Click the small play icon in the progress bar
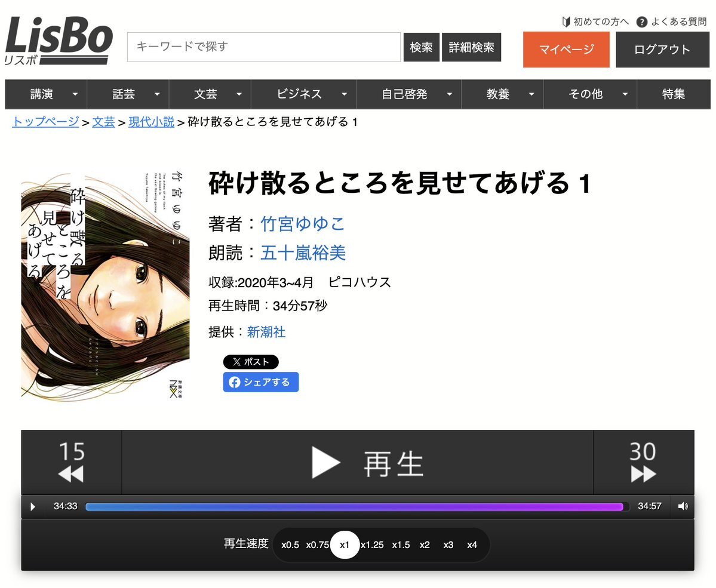 [33, 506]
